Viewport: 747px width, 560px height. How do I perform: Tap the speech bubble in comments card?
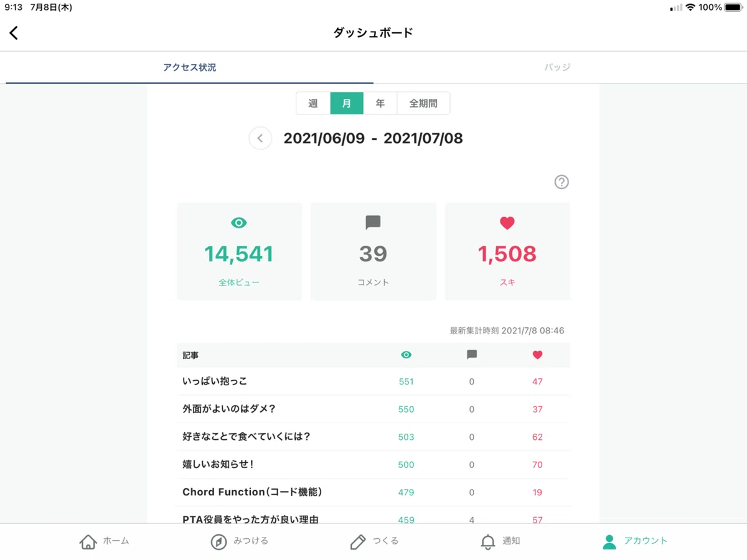(373, 223)
